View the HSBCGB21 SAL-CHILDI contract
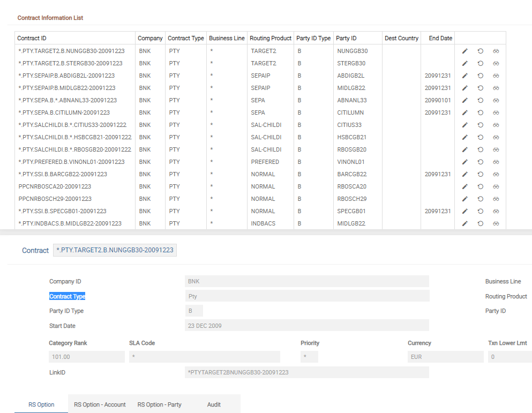The image size is (532, 413). click(496, 137)
